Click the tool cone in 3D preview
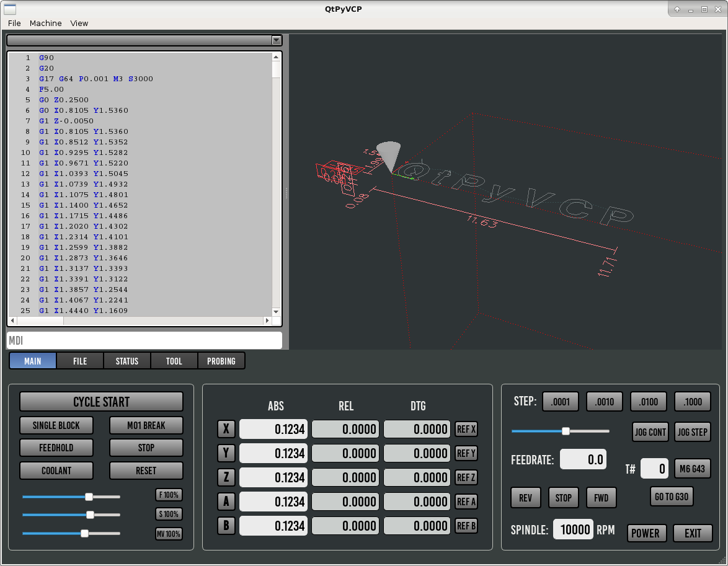The width and height of the screenshot is (728, 566). tap(389, 156)
